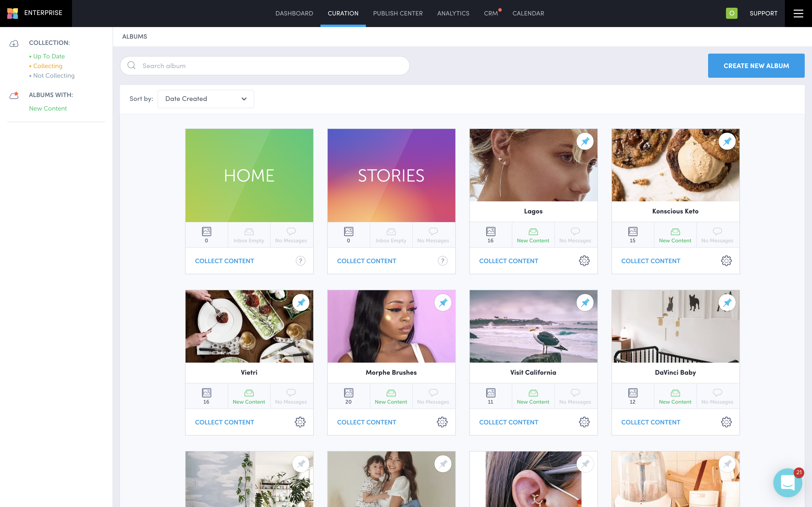
Task: Open settings dropdown gear under Lagos album
Action: pos(584,261)
